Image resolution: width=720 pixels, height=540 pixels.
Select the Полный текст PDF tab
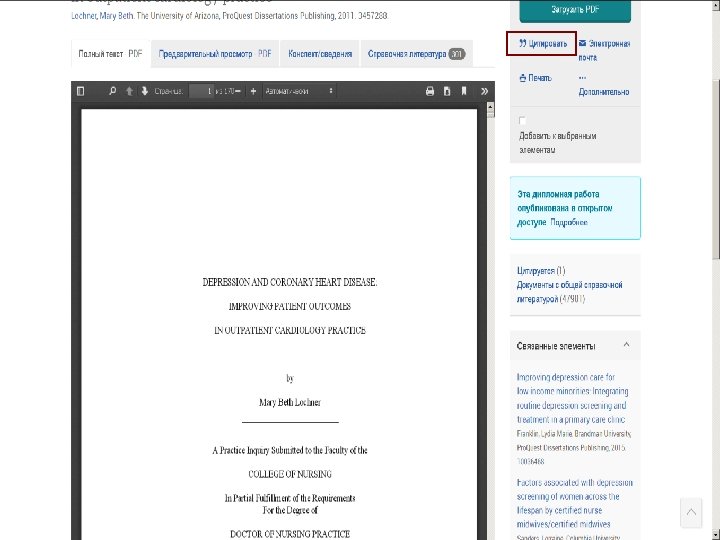click(110, 54)
